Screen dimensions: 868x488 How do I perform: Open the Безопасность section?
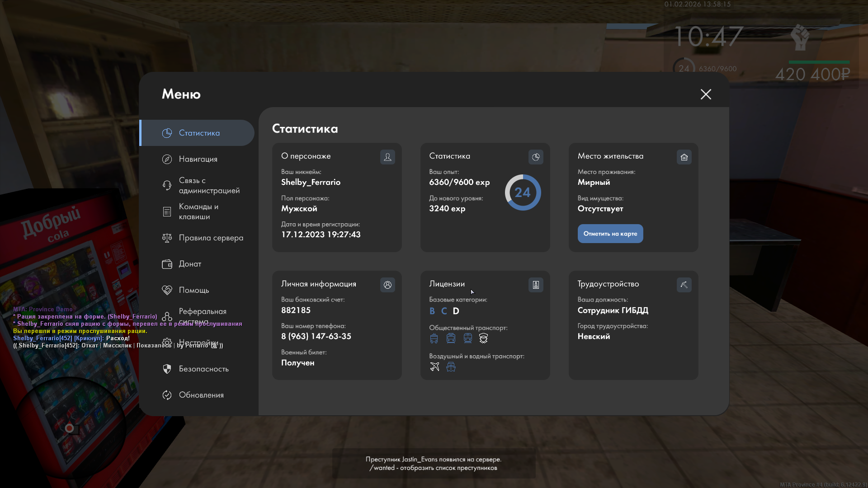point(203,369)
